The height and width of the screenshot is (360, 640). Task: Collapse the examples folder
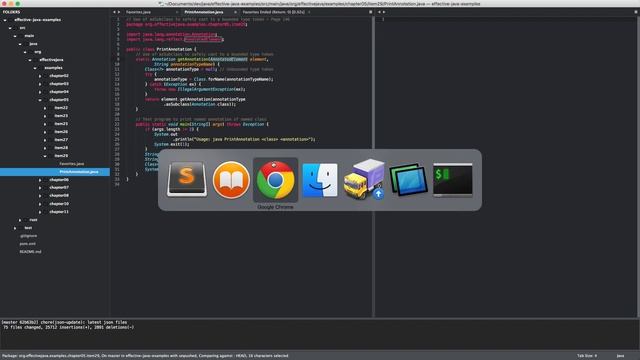[35, 68]
